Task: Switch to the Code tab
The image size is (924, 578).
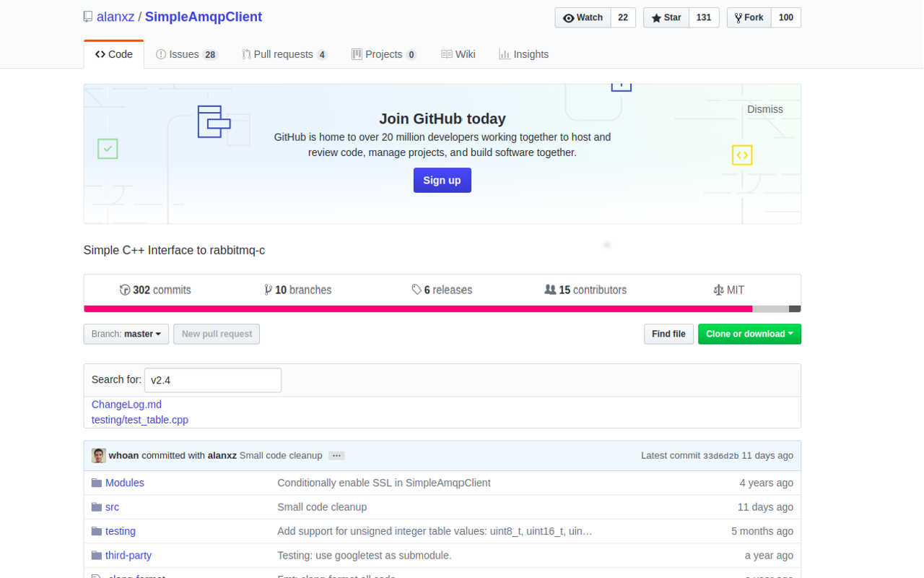Action: pos(114,54)
